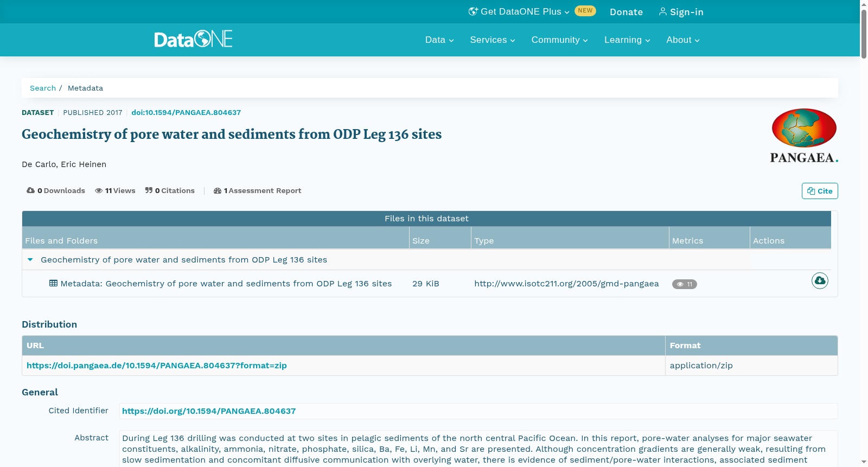Open the About menu
The height and width of the screenshot is (467, 868).
click(683, 40)
